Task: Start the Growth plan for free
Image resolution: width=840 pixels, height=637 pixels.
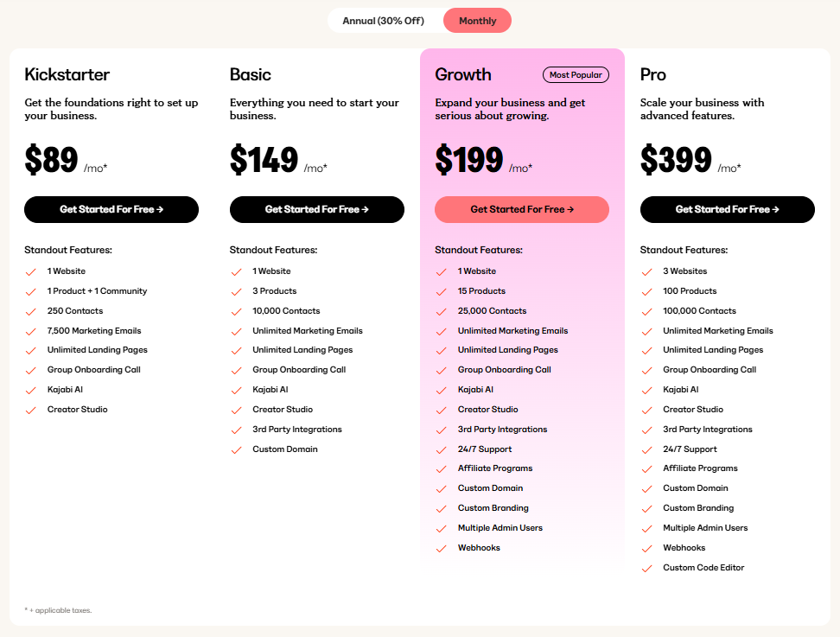Action: tap(522, 209)
